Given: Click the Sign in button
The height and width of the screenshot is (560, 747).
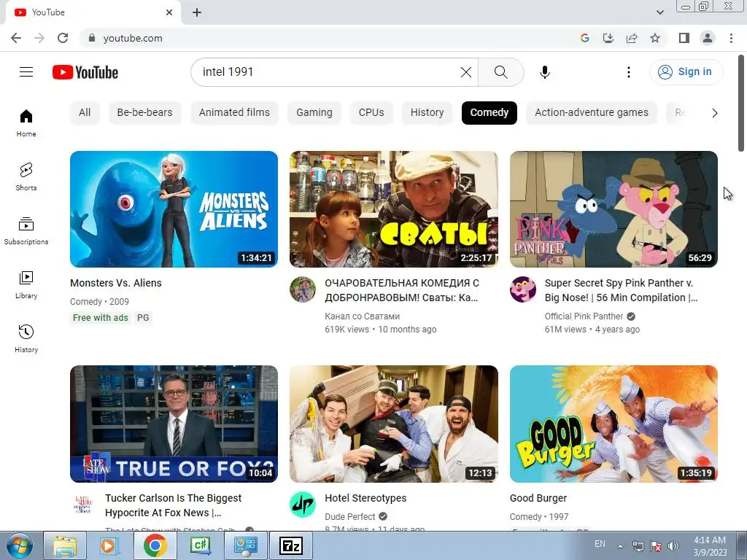Looking at the screenshot, I should [686, 72].
